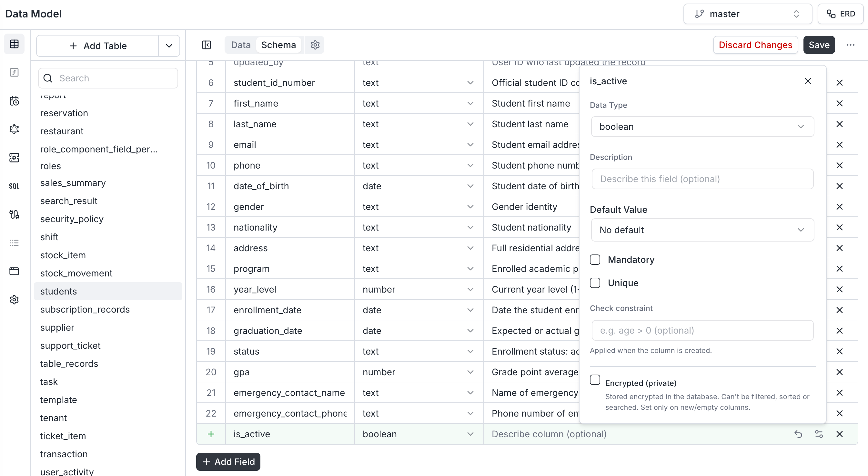Click the Check constraint input
868x476 pixels.
[x=702, y=330]
